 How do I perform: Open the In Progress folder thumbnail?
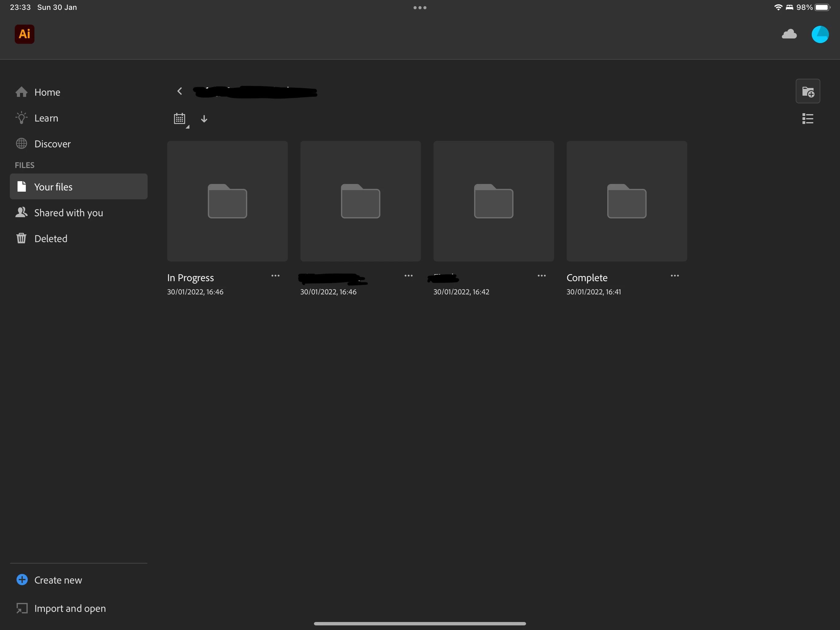tap(227, 201)
